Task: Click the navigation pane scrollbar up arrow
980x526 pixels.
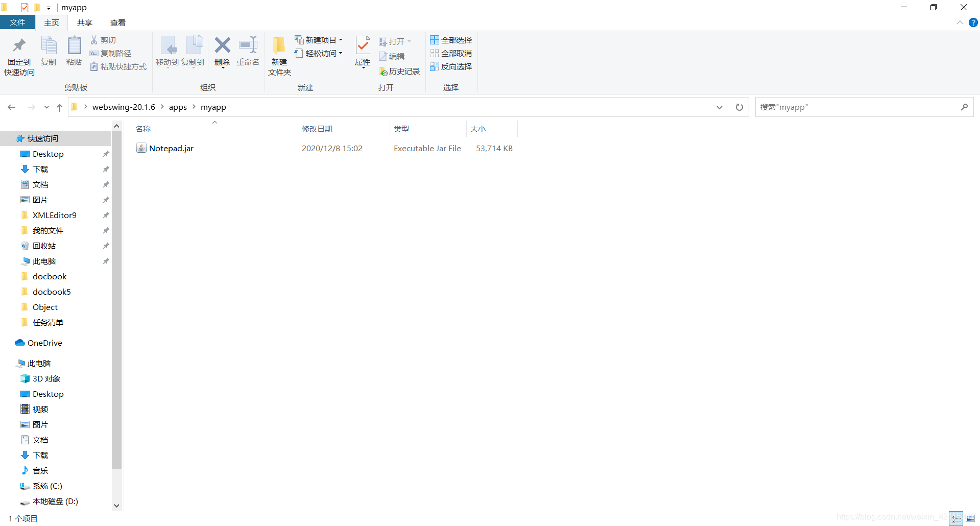Action: point(117,126)
